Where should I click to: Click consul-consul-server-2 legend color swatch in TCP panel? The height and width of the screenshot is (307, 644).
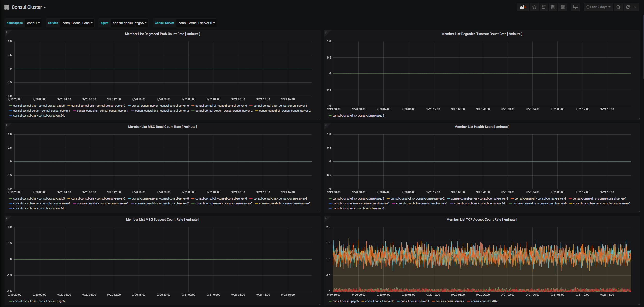click(x=433, y=301)
